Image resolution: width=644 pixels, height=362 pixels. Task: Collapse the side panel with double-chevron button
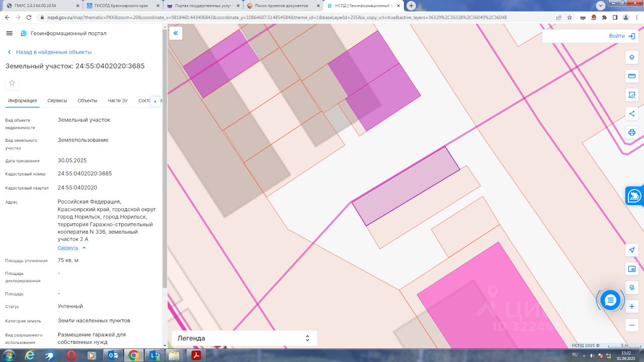(176, 33)
